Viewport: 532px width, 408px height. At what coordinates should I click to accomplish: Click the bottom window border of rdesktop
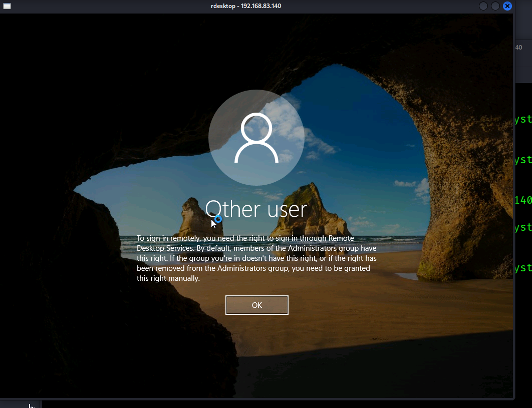tap(256, 399)
